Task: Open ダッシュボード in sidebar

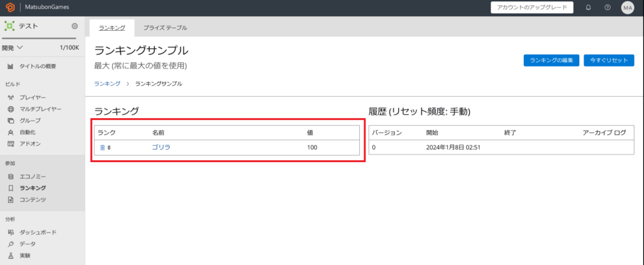Action: point(38,232)
